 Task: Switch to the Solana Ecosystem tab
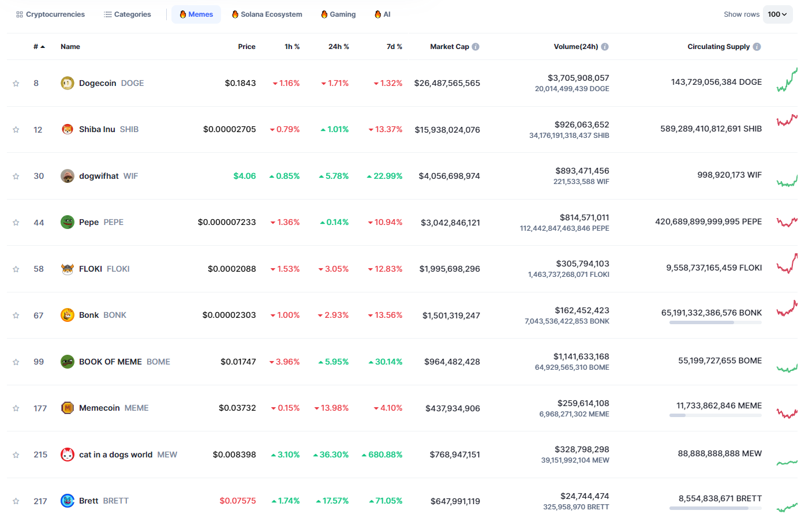coord(267,14)
